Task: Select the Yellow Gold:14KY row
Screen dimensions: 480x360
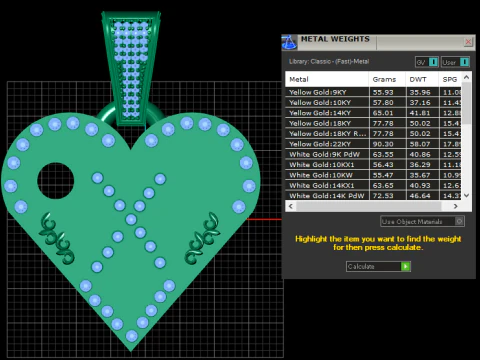Action: click(373, 113)
